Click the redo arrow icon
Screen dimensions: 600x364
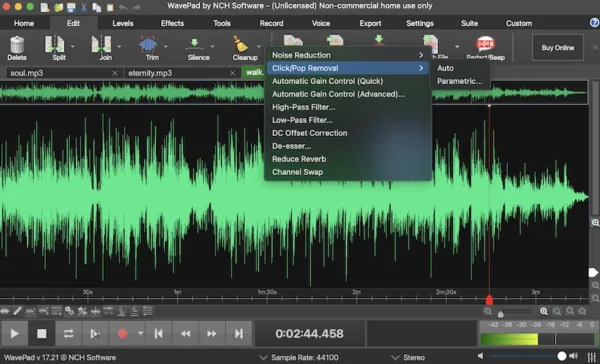[136, 7]
